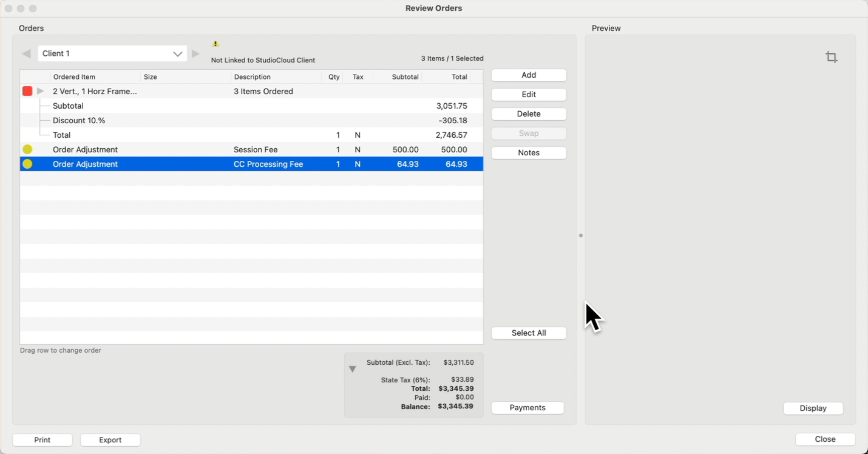Screen dimensions: 868x454
Task: Open Notes for the order
Action: [x=529, y=153]
